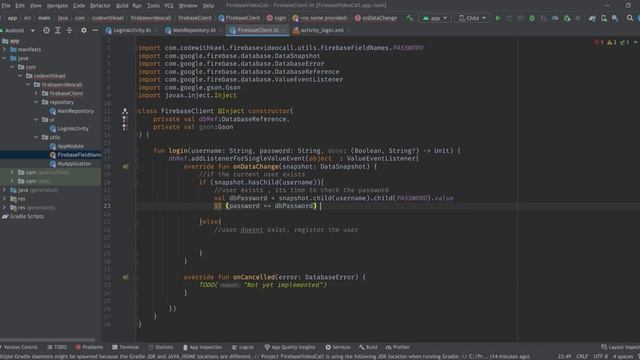Collapse the utils package node
640x360 pixels.
(36, 137)
